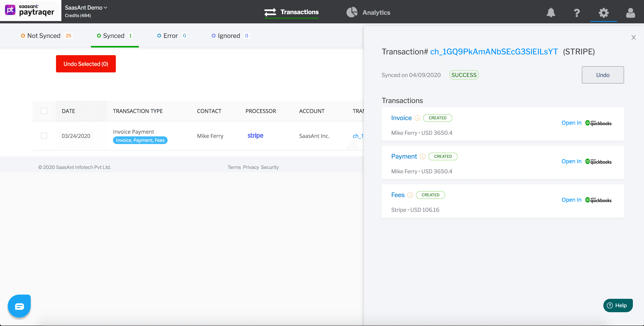Open the user profile icon
Screen dimensions: 644x326
(630, 12)
